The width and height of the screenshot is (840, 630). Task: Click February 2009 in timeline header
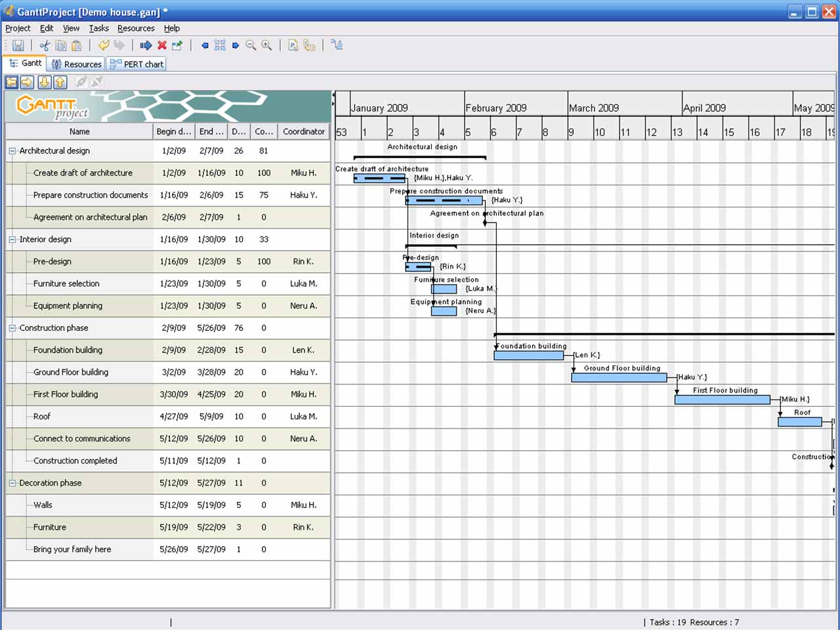pos(496,108)
